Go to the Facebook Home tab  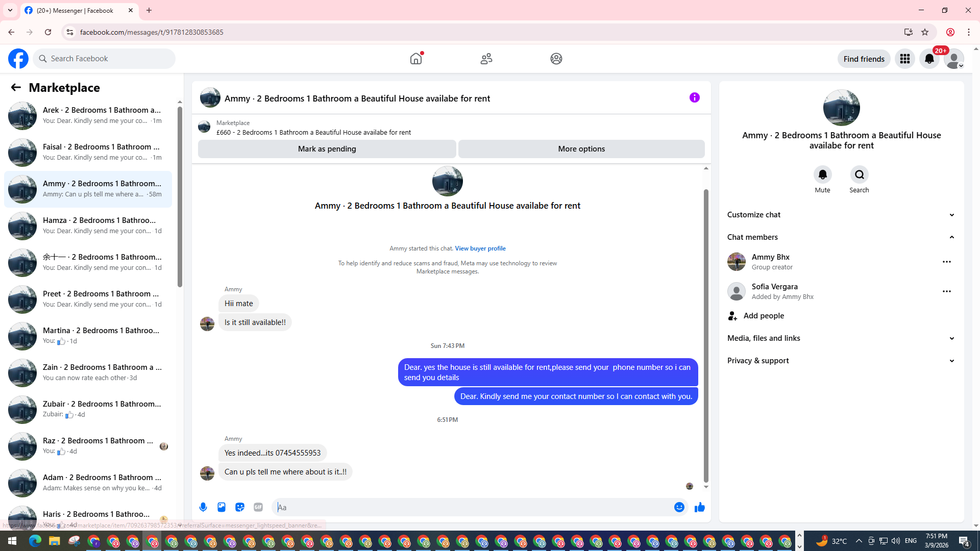[x=416, y=59]
